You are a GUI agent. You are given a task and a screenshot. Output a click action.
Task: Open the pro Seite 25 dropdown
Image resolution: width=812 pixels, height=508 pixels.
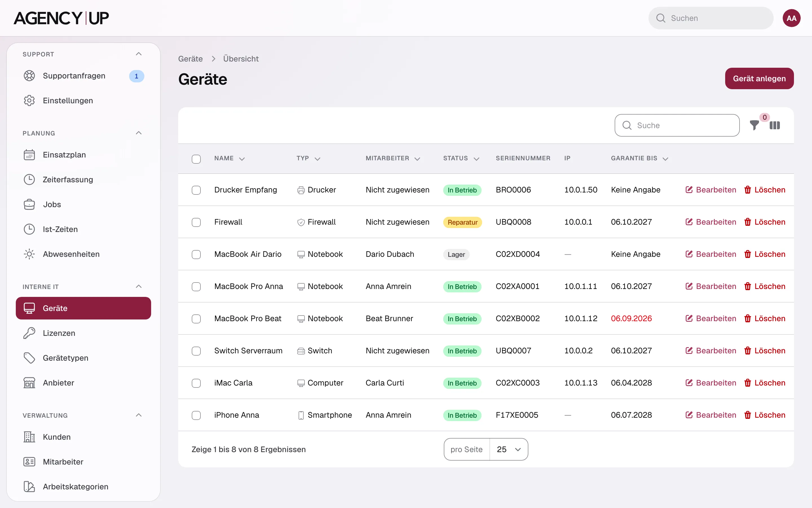click(x=509, y=449)
